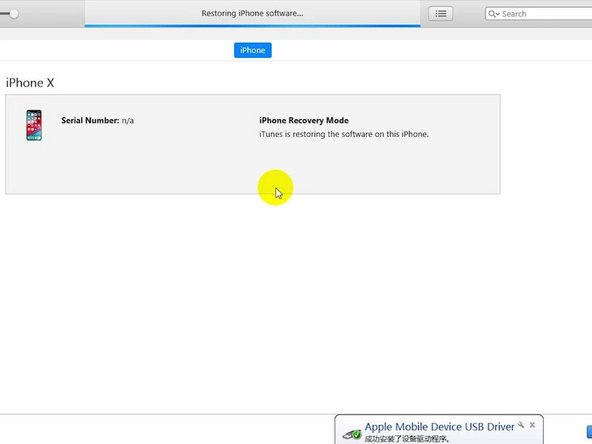Click the Search input field

click(x=540, y=14)
